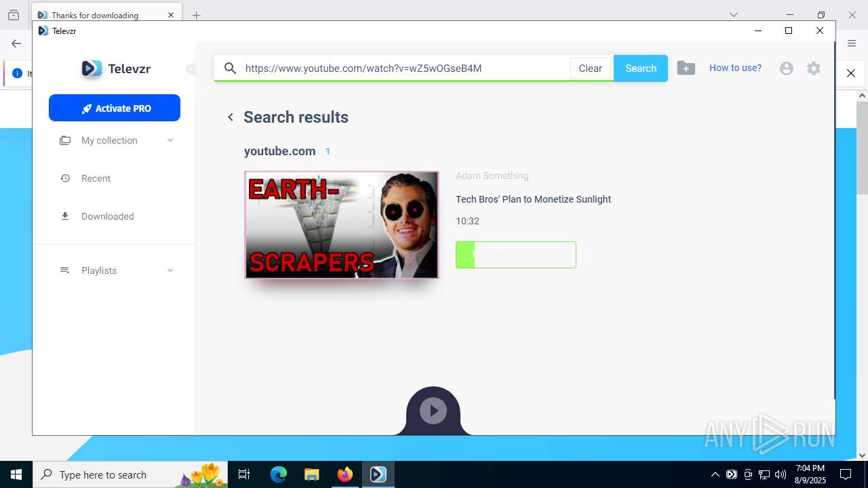This screenshot has height=488, width=868.
Task: Click the Downloaded arrow icon
Action: pyautogui.click(x=65, y=216)
